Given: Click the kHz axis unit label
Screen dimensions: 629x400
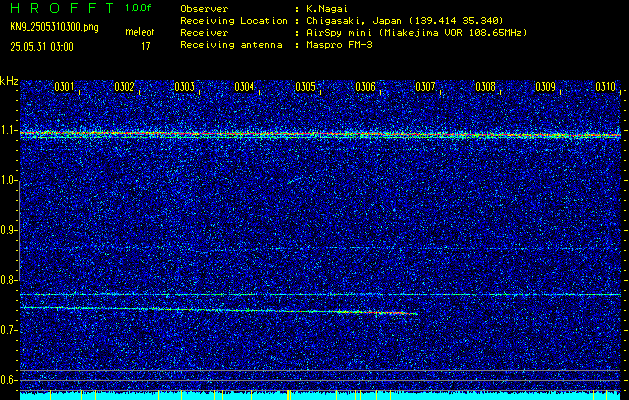Looking at the screenshot, I should pyautogui.click(x=9, y=81).
